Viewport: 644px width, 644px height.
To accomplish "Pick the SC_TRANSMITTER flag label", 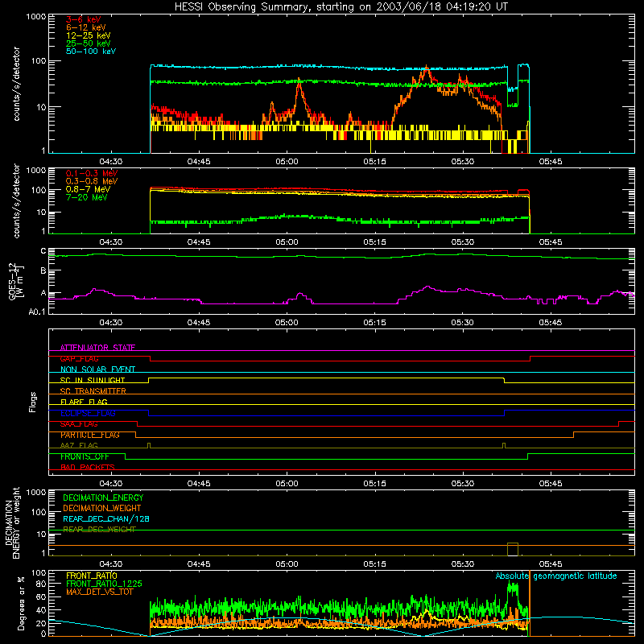I will point(93,391).
